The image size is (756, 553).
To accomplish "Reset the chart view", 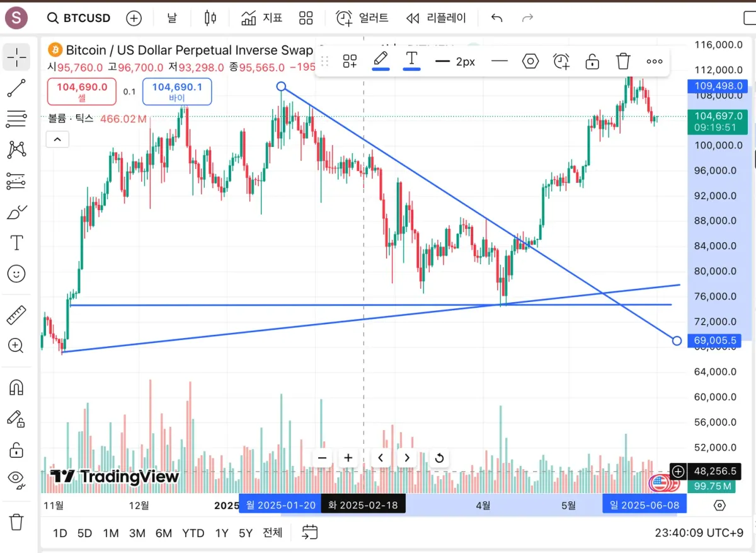I will click(x=440, y=458).
